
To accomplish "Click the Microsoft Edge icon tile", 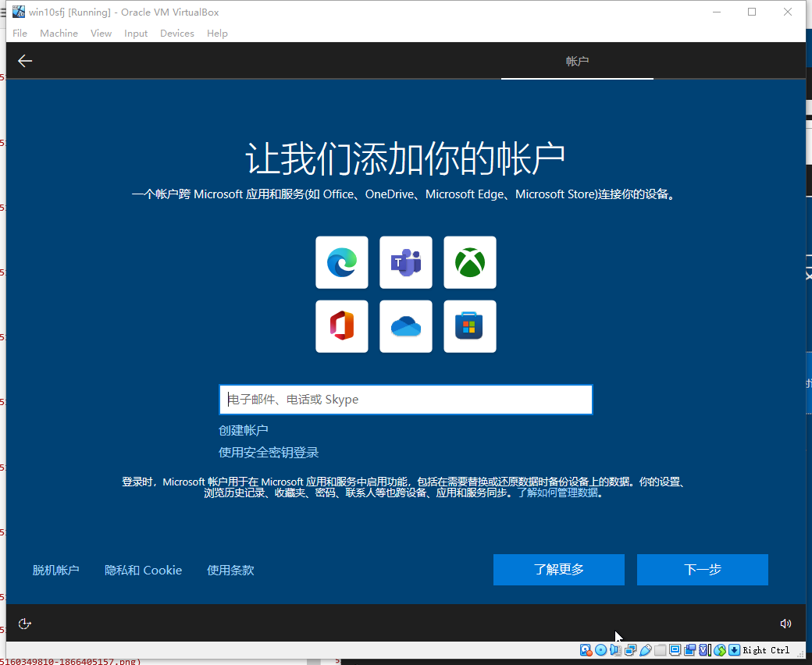I will coord(342,262).
